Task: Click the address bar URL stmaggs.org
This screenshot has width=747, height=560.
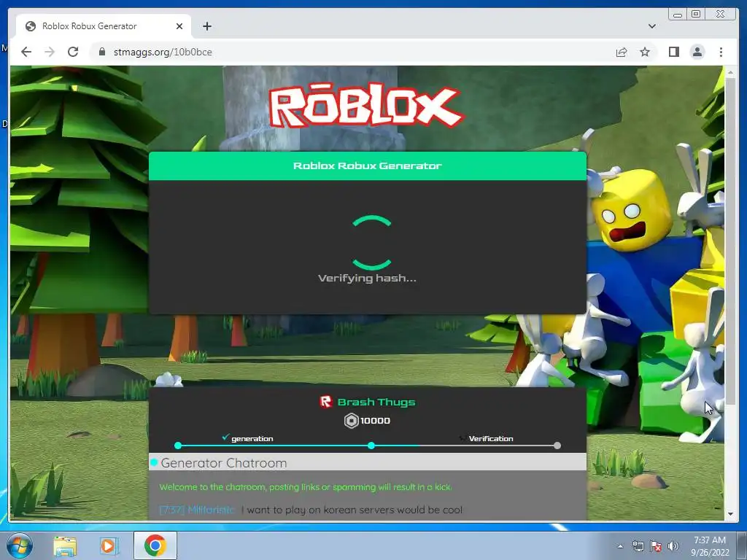Action: [163, 52]
